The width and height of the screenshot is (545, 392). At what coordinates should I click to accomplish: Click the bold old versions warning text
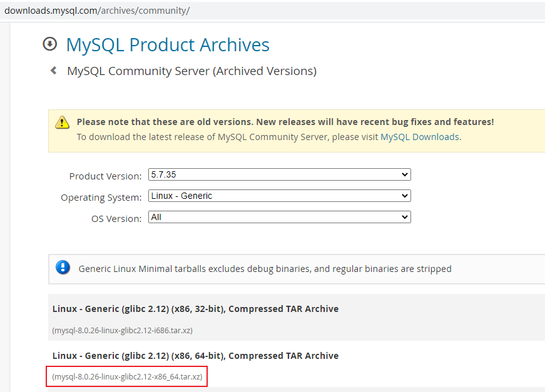(x=285, y=122)
